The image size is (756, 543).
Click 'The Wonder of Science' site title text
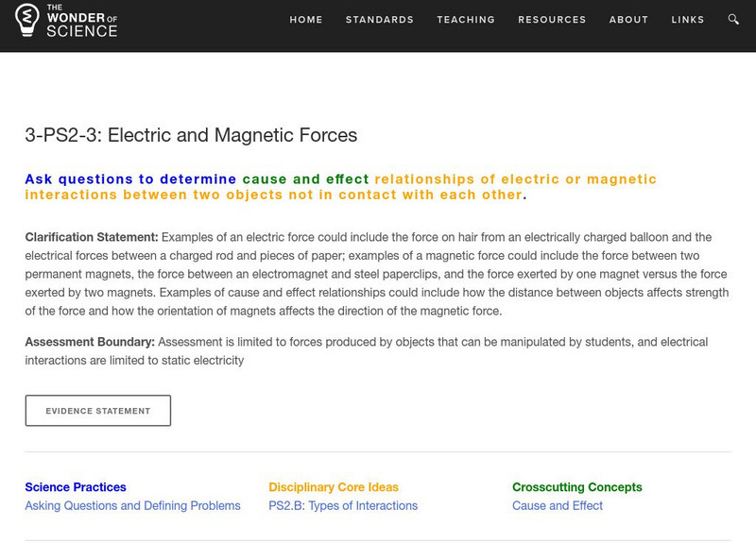82,21
